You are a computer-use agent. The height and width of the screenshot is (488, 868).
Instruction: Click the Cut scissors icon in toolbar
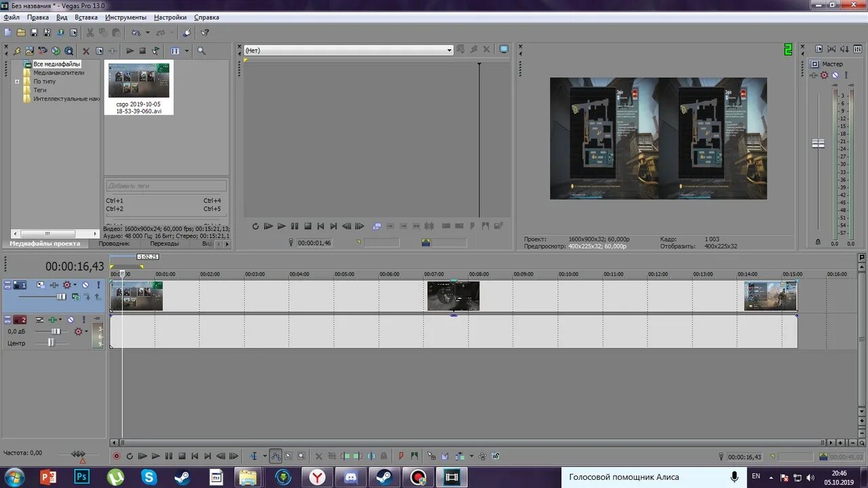90,33
